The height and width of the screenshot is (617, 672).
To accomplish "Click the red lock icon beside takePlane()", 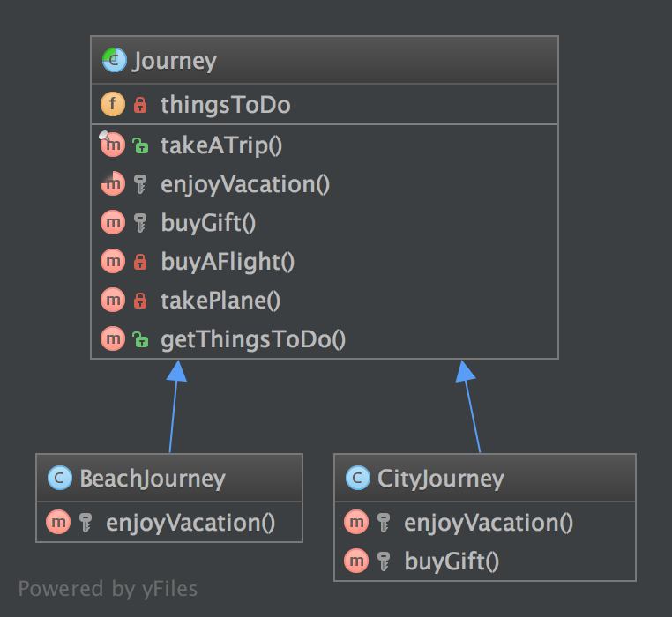I will pos(139,301).
